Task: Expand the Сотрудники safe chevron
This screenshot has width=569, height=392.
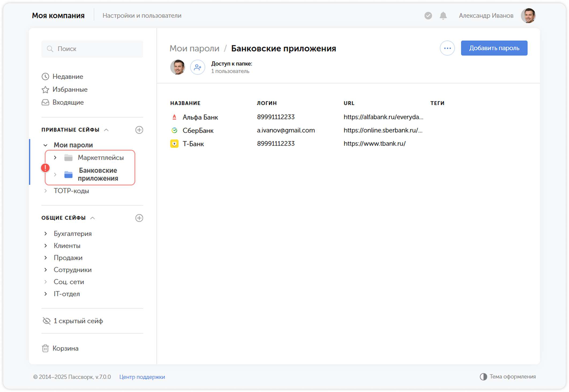Action: pyautogui.click(x=46, y=270)
